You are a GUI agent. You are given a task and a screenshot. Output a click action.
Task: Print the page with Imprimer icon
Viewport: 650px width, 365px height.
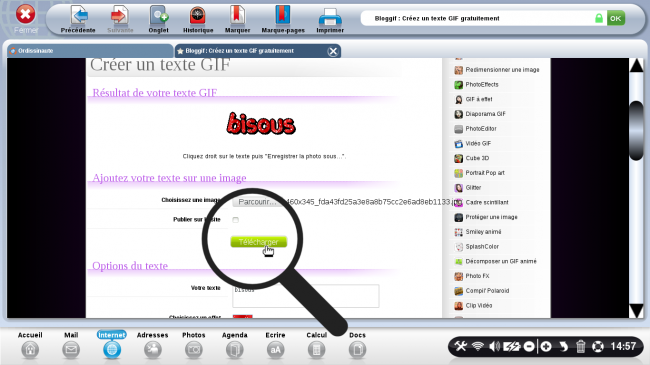[330, 17]
